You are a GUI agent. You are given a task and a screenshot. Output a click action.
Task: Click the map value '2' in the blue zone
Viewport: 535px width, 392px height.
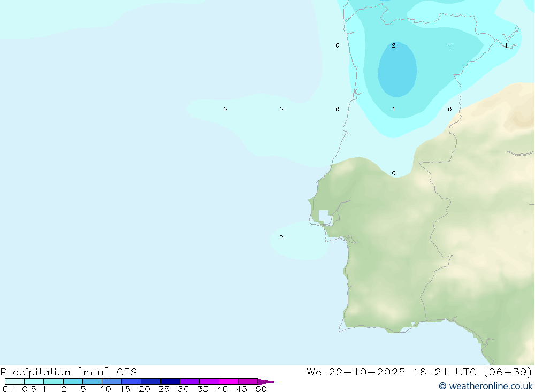coord(393,45)
